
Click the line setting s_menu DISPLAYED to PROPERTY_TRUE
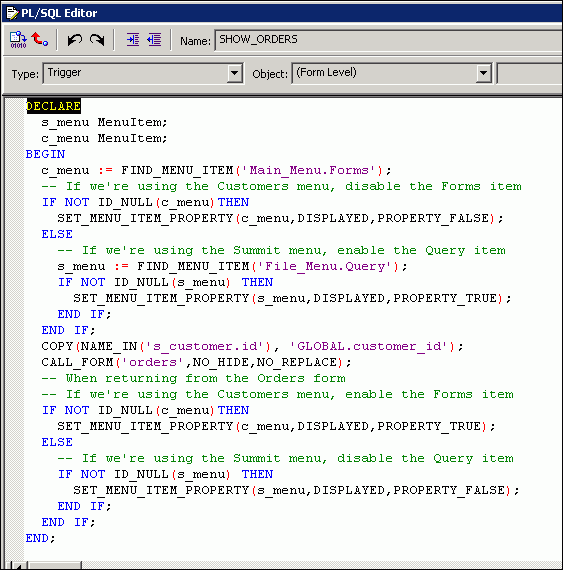point(292,298)
